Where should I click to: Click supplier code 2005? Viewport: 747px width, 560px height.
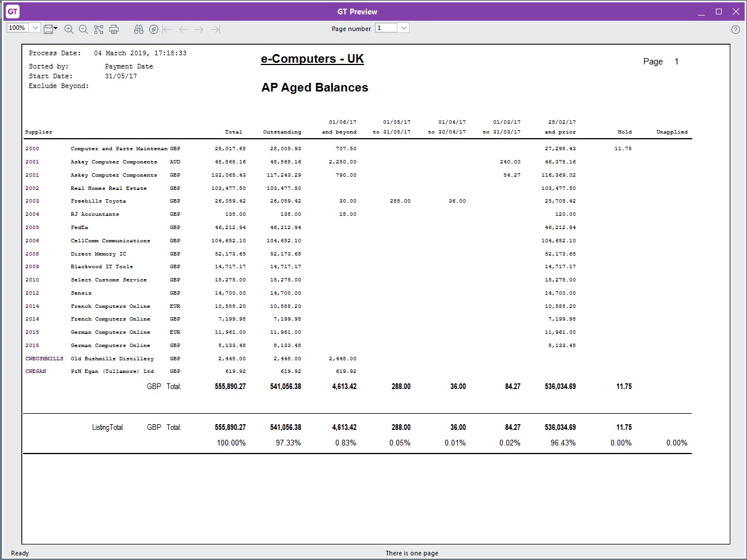tap(32, 227)
